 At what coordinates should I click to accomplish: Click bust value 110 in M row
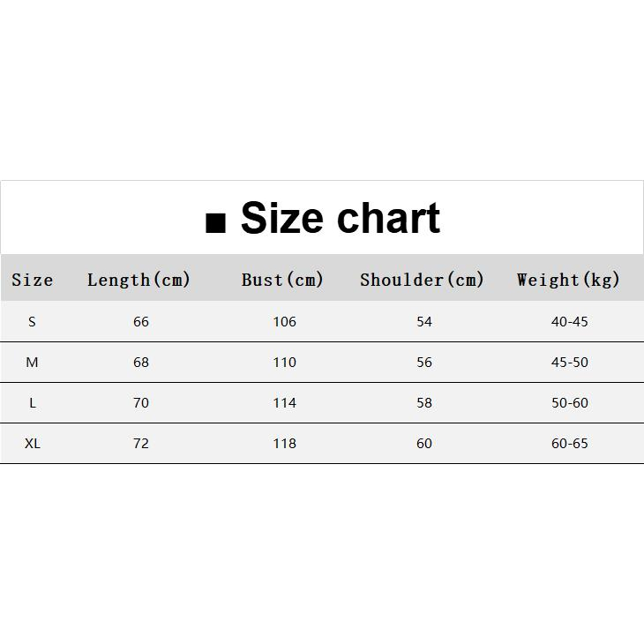(x=284, y=363)
